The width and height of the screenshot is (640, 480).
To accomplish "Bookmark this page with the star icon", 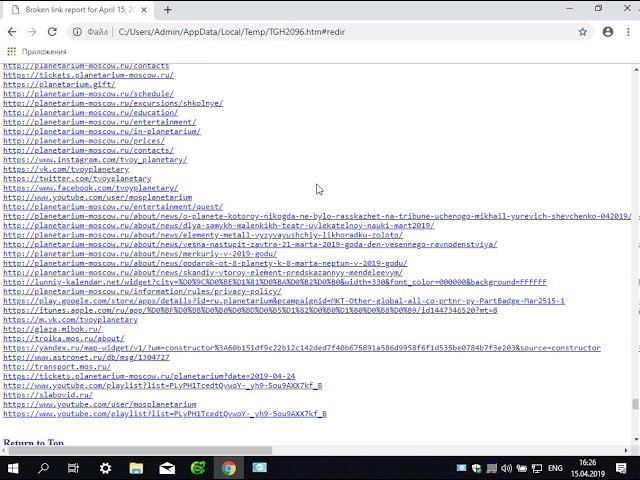I will click(x=582, y=32).
